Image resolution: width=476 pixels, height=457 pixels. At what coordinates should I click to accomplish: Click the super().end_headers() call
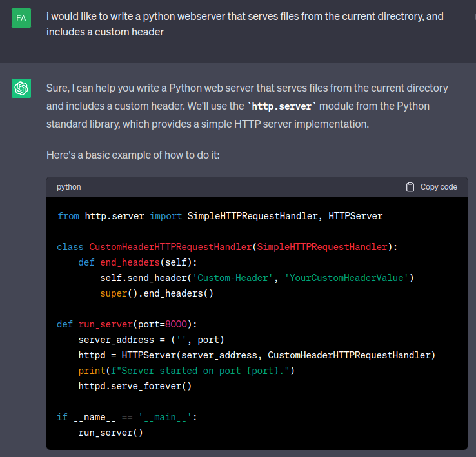(156, 293)
